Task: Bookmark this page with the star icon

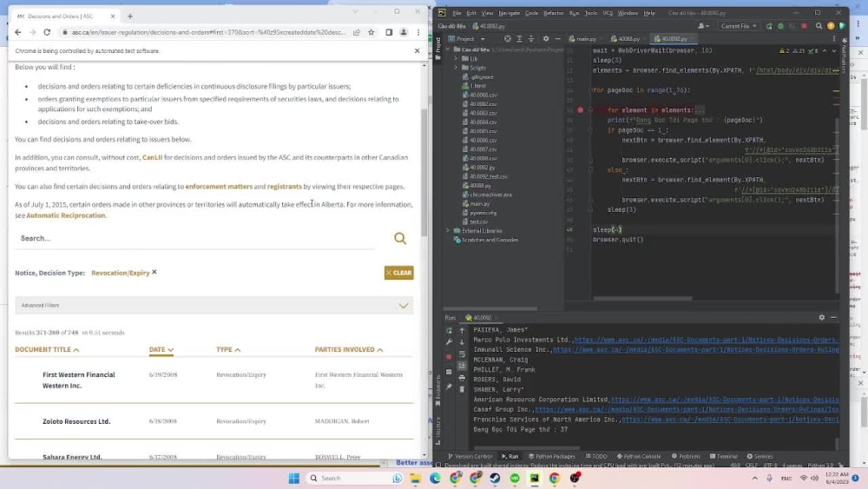Action: point(372,32)
